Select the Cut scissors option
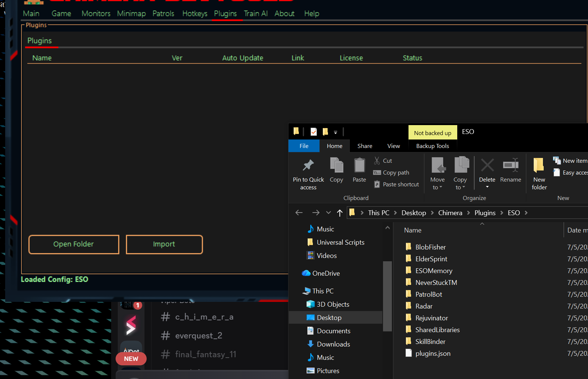The width and height of the screenshot is (588, 379). [x=383, y=161]
